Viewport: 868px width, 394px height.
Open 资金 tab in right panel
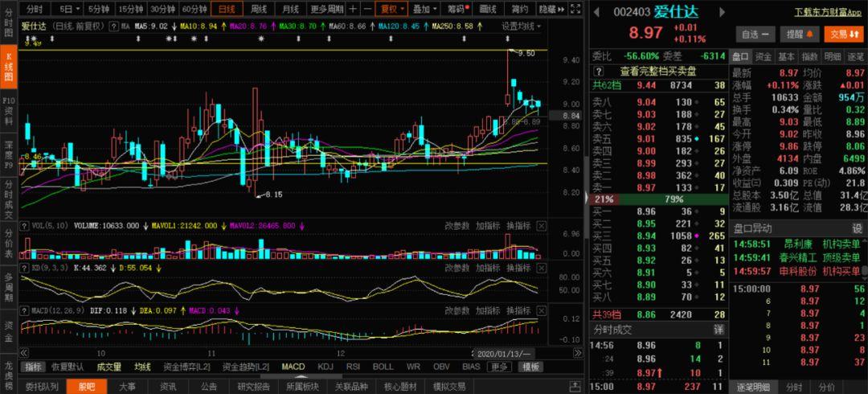(x=764, y=56)
